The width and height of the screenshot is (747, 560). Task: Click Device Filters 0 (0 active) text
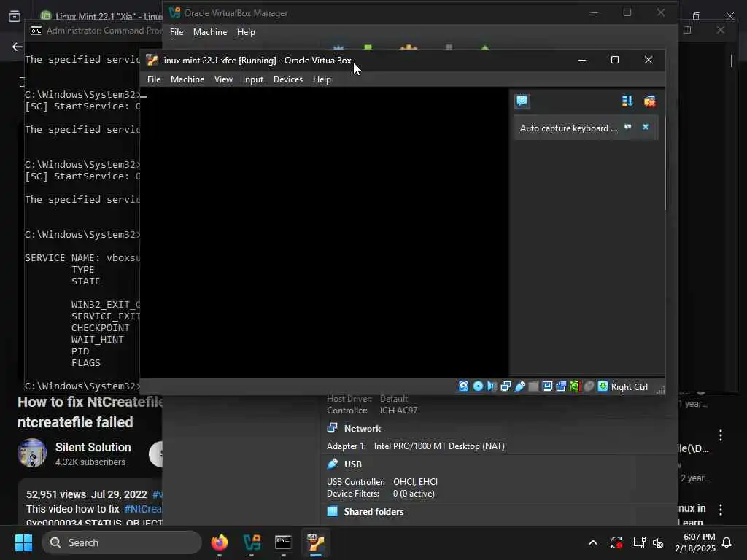click(x=380, y=494)
